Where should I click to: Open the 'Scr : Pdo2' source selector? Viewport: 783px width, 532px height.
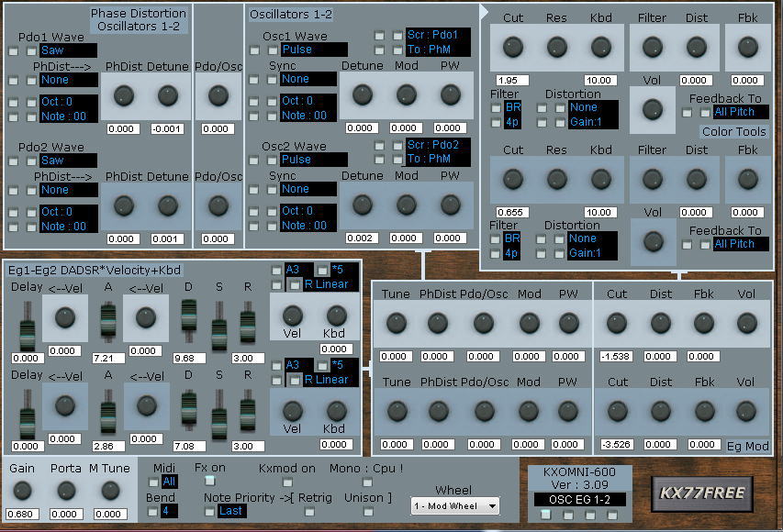(438, 145)
